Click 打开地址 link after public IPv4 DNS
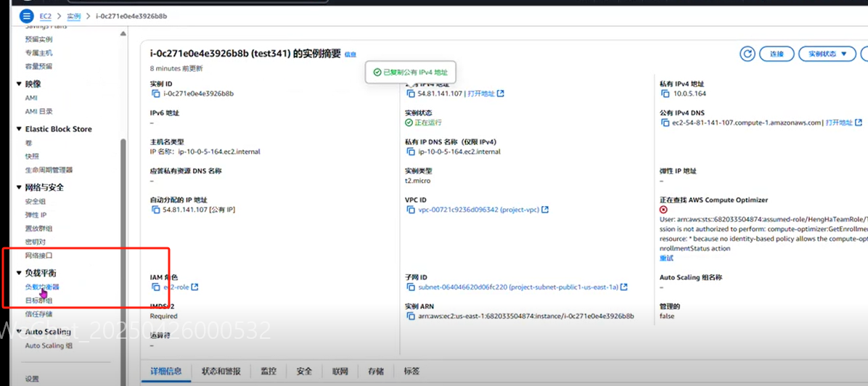 click(x=839, y=123)
